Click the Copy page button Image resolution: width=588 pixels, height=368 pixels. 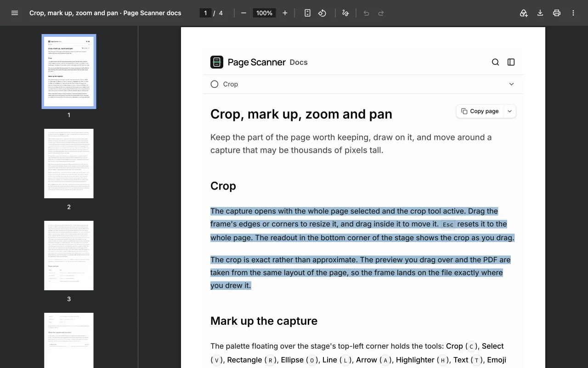click(480, 111)
